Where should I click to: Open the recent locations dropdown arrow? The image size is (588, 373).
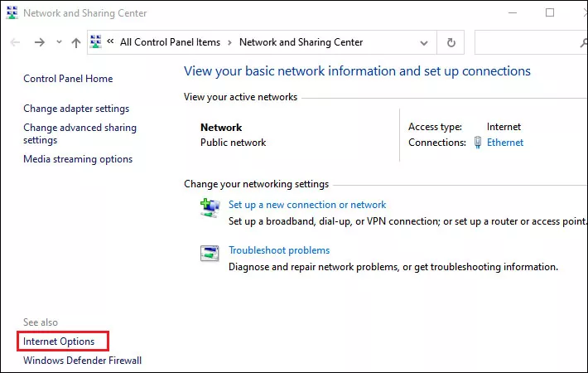(x=60, y=42)
